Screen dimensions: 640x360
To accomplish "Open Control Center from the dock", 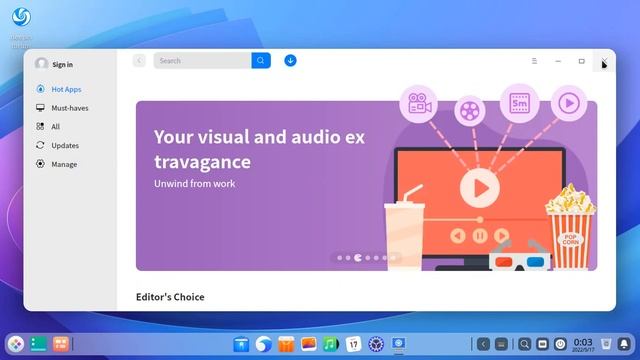I will [376, 344].
